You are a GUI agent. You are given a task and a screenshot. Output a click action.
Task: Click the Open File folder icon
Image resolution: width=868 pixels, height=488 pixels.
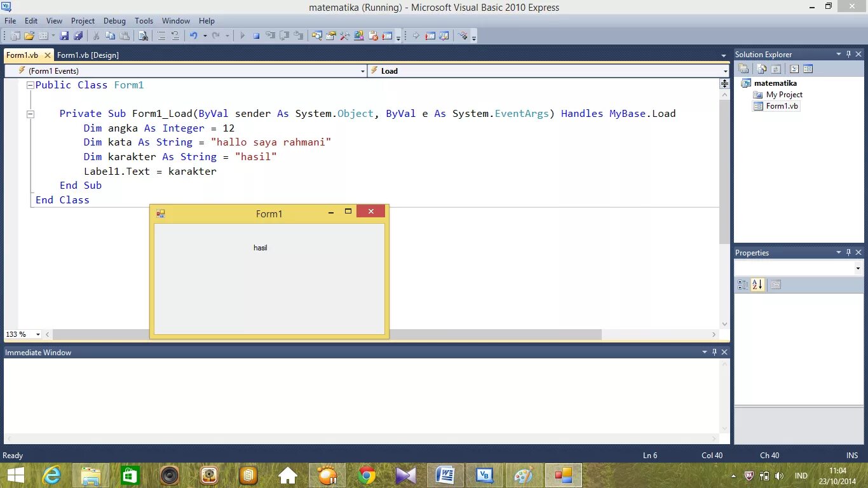(x=29, y=36)
